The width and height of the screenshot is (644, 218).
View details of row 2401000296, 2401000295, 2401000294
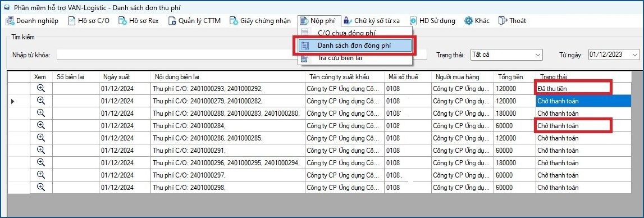(40, 162)
